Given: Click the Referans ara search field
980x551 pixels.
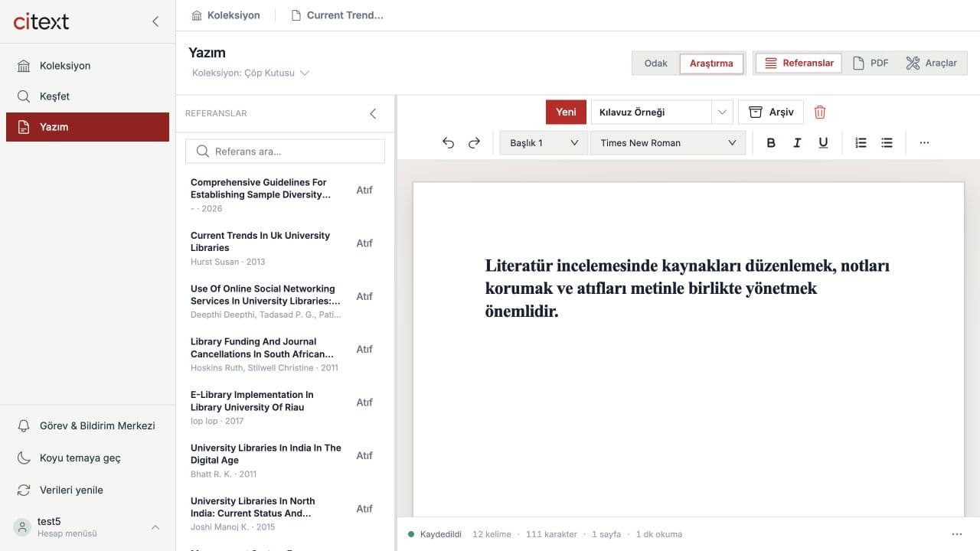Looking at the screenshot, I should 285,152.
